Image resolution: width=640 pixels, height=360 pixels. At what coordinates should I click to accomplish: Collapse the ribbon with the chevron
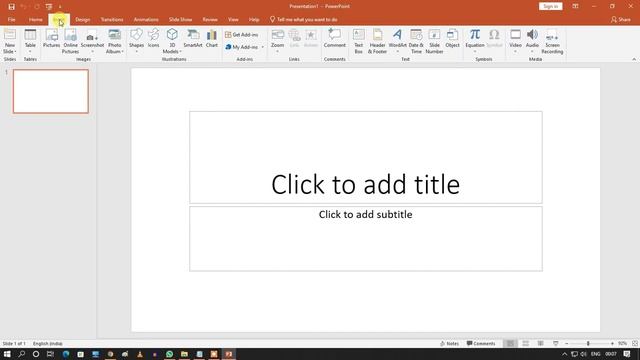[634, 59]
